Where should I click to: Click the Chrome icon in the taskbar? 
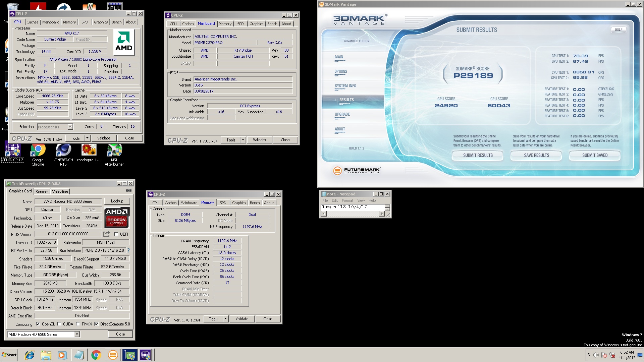click(x=96, y=355)
